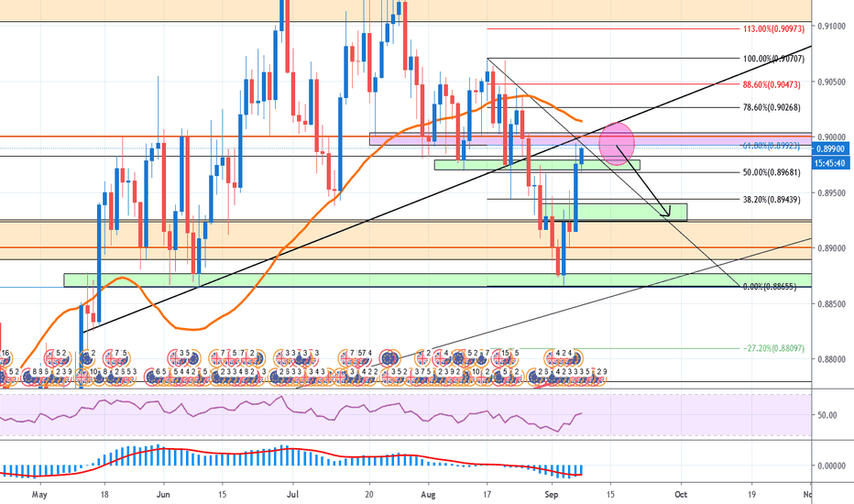
Task: Select the black forecast arrow drawing
Action: click(643, 181)
